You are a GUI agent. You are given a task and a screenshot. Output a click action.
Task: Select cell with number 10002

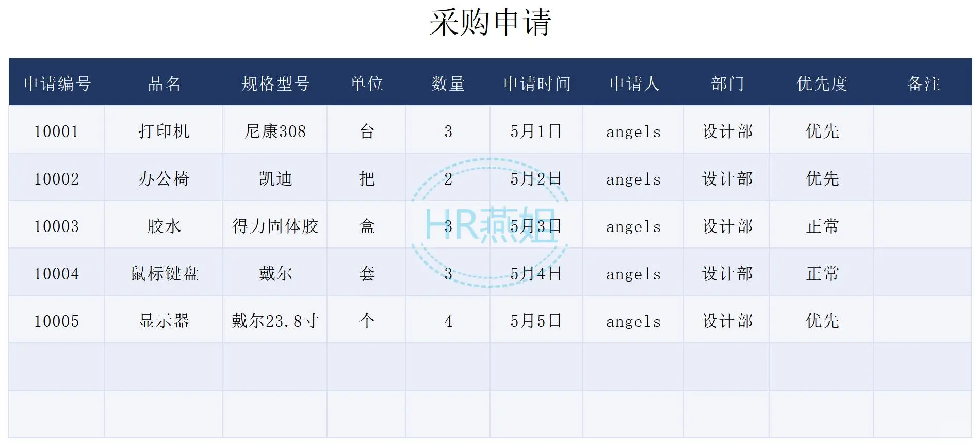[56, 177]
